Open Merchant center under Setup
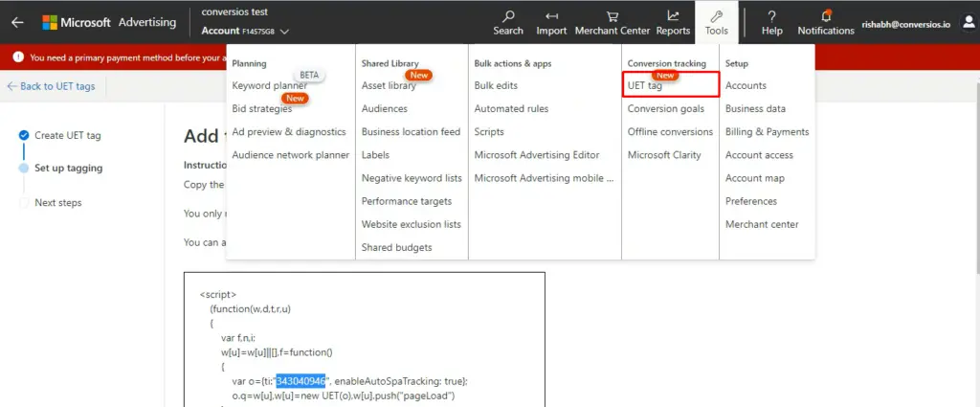 762,224
